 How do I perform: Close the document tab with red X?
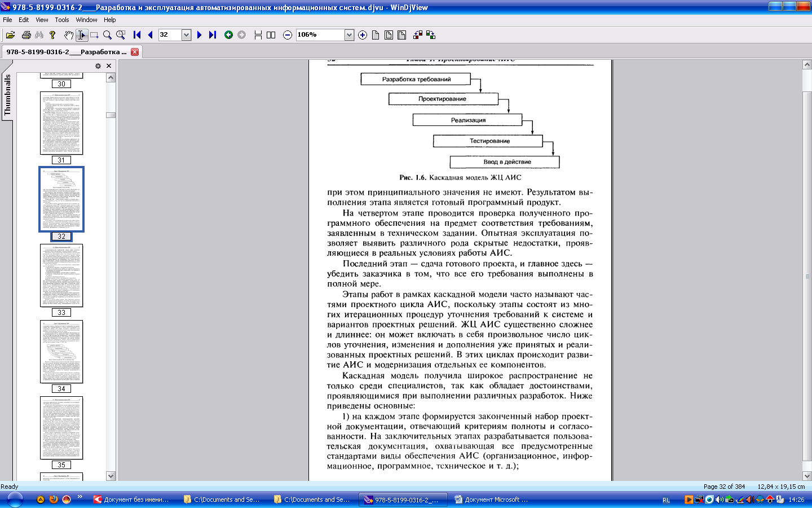(135, 52)
